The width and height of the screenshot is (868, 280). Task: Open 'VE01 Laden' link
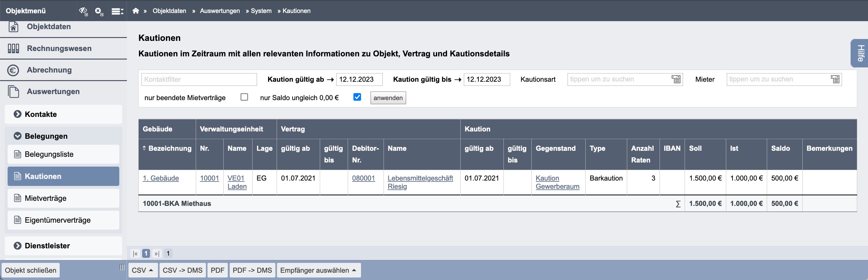[237, 182]
